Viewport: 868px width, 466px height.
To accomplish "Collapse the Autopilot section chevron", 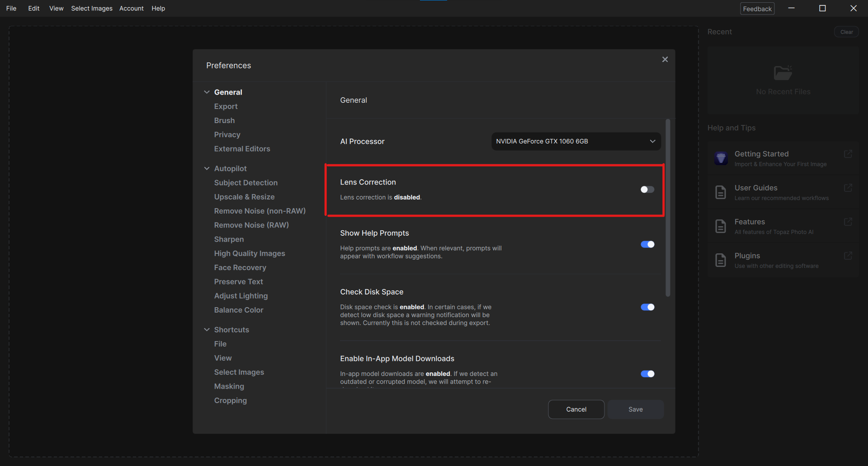I will point(207,168).
